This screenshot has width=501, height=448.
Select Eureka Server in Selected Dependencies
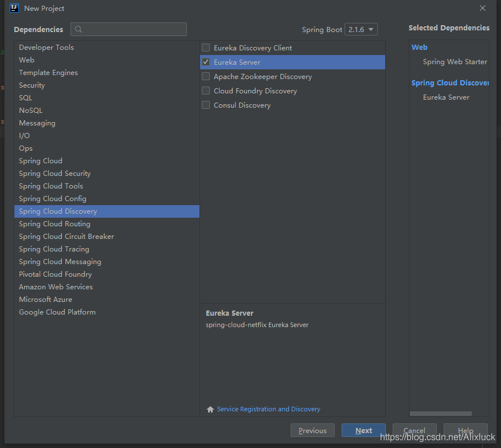pos(446,97)
